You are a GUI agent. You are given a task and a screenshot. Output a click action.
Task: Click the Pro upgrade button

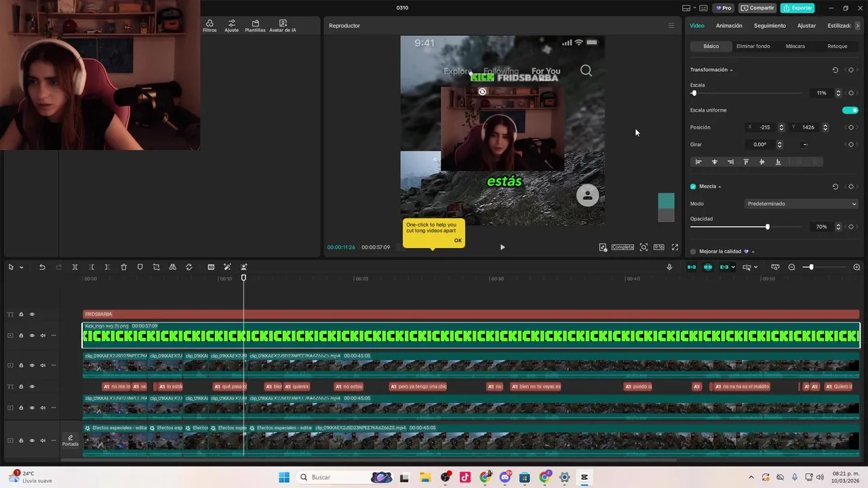(724, 8)
